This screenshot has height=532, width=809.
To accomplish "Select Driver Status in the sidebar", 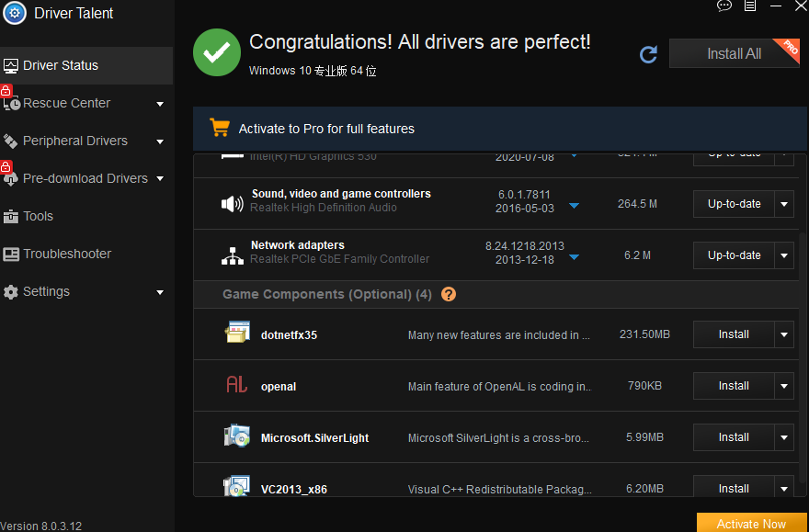I will tap(86, 65).
